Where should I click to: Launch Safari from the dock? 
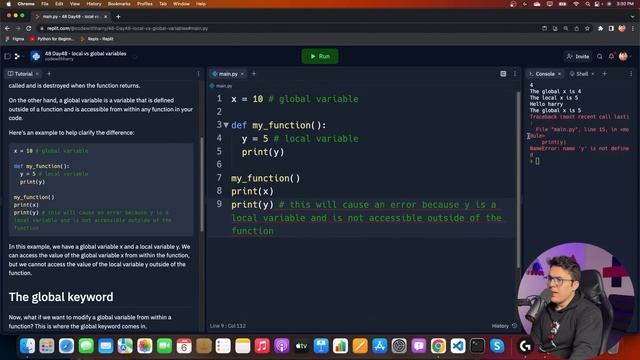66,346
